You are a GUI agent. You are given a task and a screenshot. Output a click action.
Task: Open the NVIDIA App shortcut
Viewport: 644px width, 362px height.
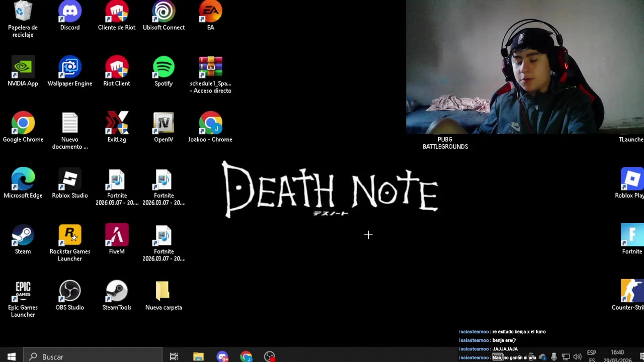click(23, 72)
